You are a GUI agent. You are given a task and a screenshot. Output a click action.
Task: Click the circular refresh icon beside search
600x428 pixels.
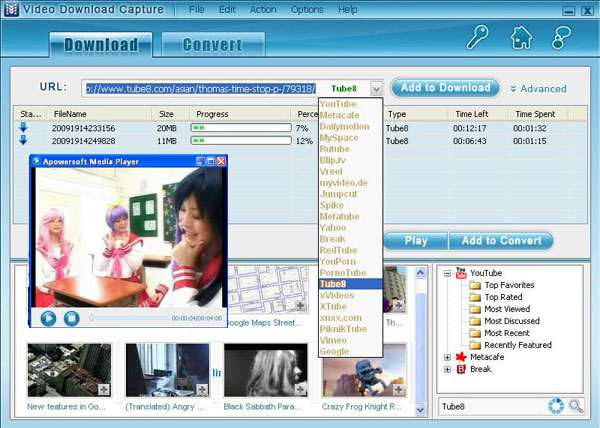556,406
